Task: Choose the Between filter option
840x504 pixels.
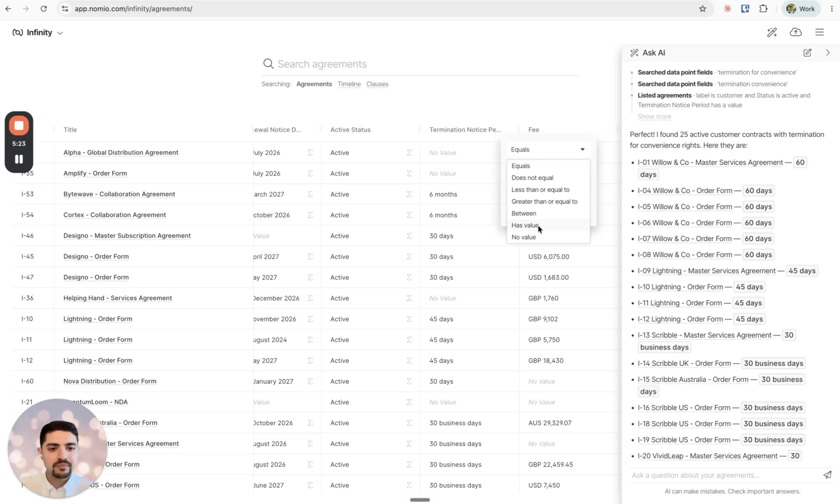Action: (524, 213)
